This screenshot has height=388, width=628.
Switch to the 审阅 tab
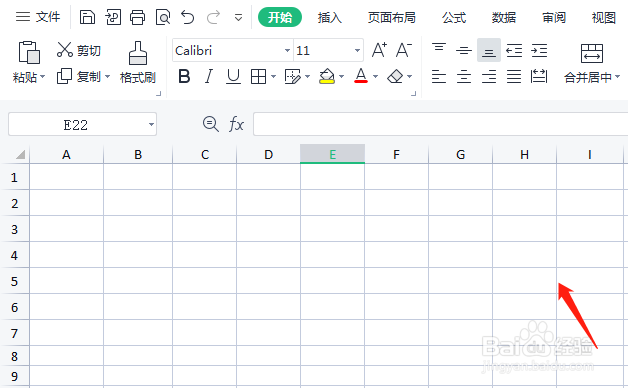coord(554,17)
